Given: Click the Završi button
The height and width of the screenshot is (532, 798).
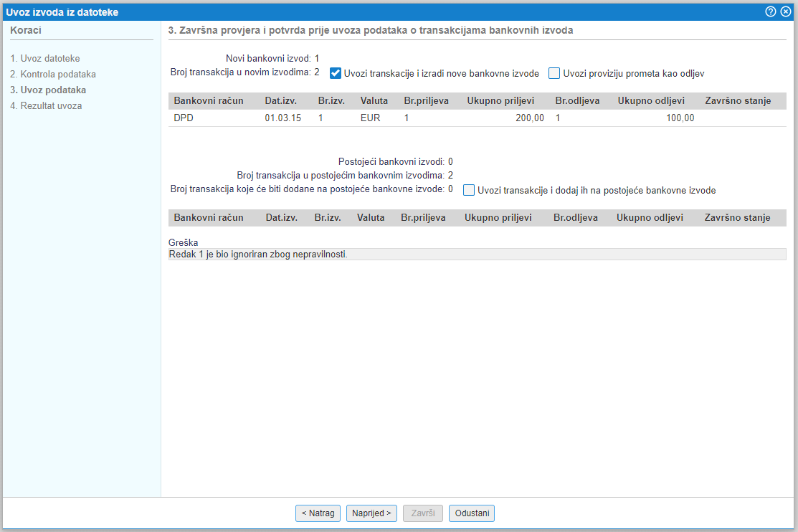Looking at the screenshot, I should coord(423,513).
